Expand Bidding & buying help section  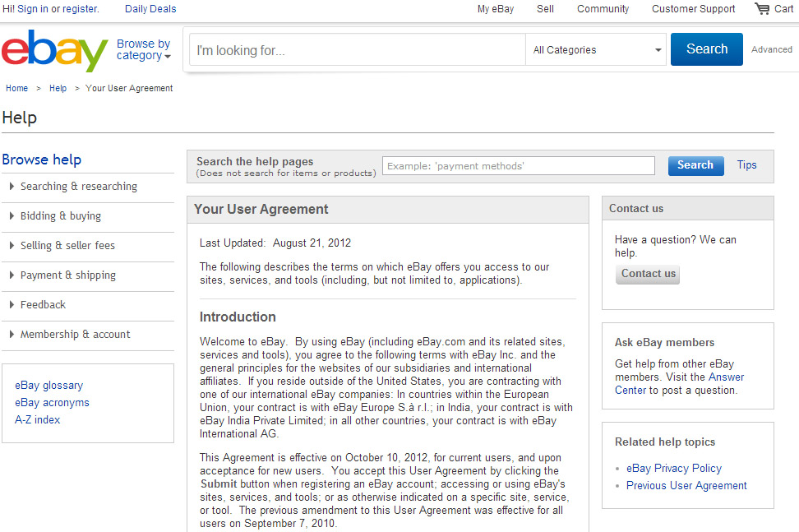tap(60, 216)
